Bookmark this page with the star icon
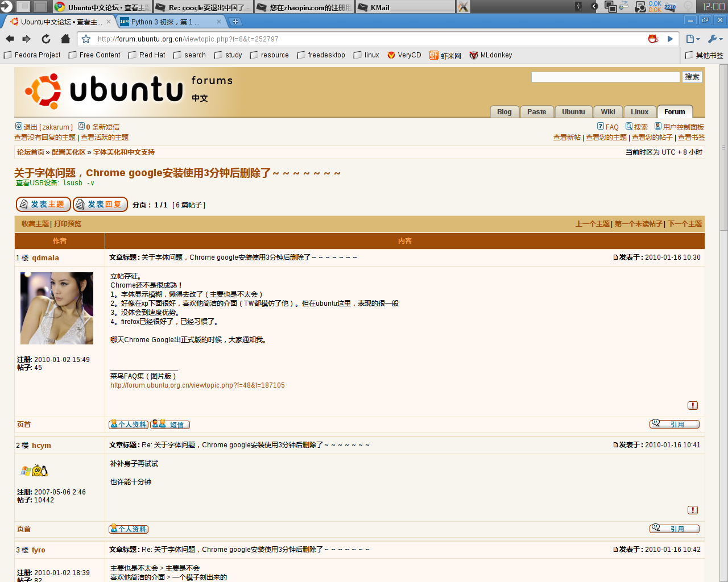This screenshot has width=728, height=582. 86,39
